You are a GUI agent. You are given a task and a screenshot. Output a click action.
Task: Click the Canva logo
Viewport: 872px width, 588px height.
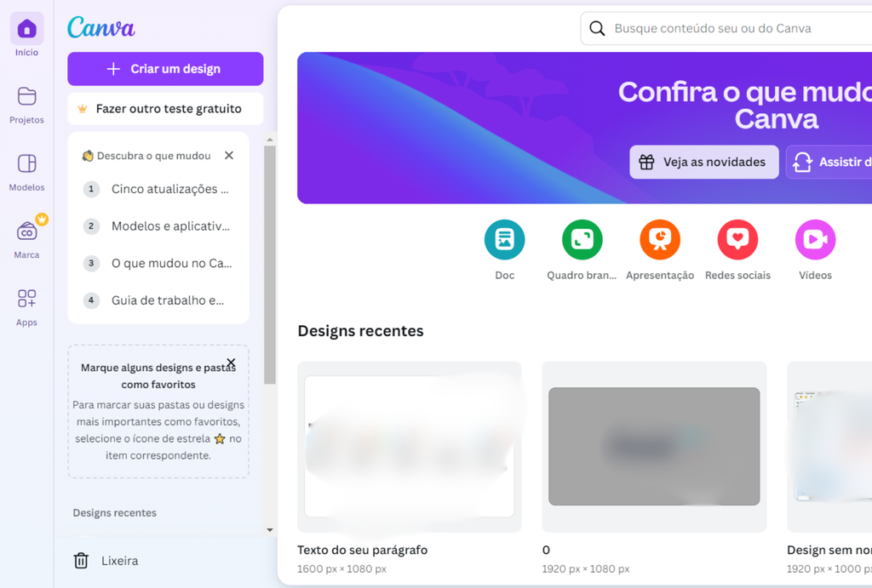(x=101, y=27)
